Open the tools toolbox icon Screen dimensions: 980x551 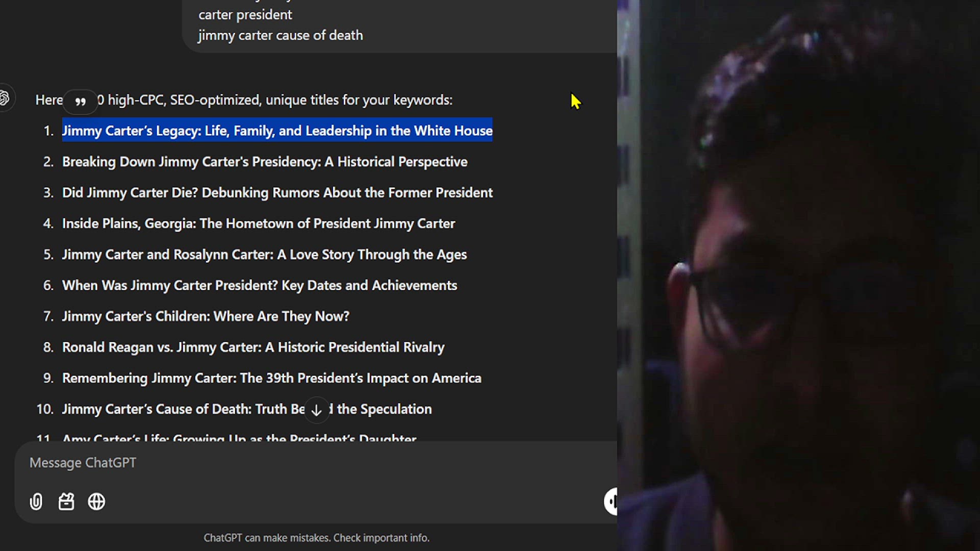[66, 502]
